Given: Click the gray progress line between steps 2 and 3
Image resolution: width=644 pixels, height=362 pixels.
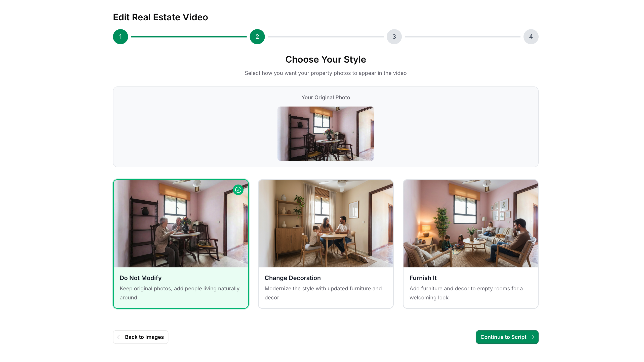Looking at the screenshot, I should [x=326, y=37].
